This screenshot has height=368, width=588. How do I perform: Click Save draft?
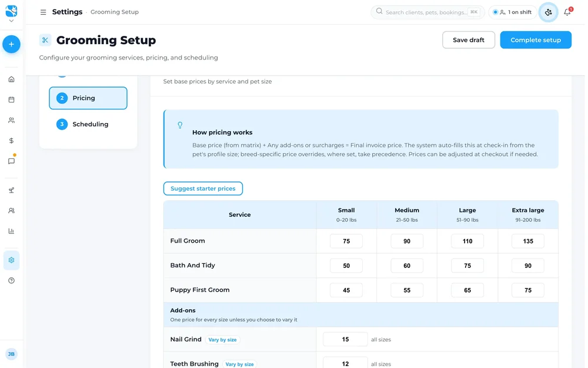pyautogui.click(x=469, y=40)
